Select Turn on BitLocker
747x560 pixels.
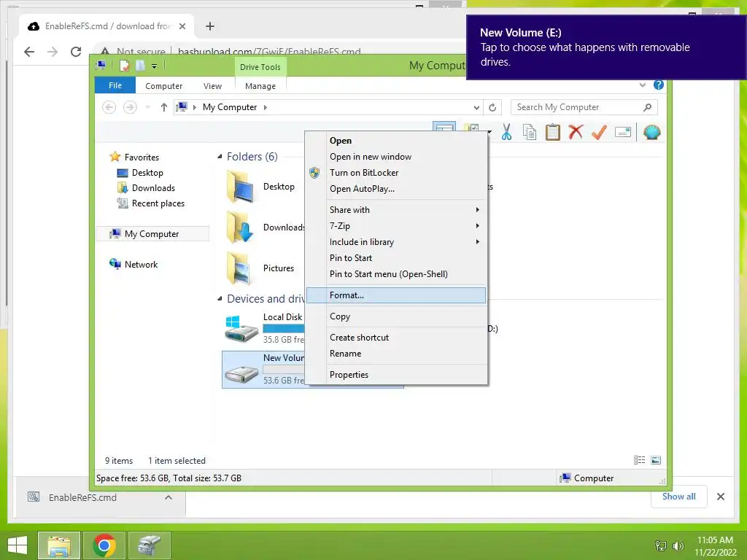pos(396,173)
